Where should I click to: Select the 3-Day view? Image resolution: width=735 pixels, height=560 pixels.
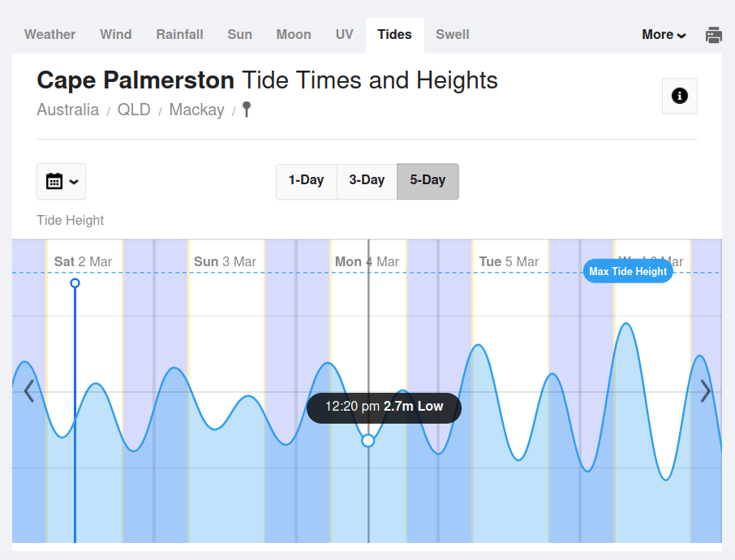point(367,180)
